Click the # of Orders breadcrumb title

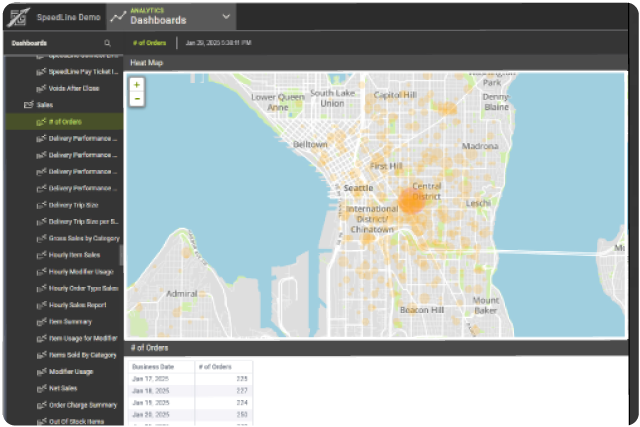click(x=149, y=43)
